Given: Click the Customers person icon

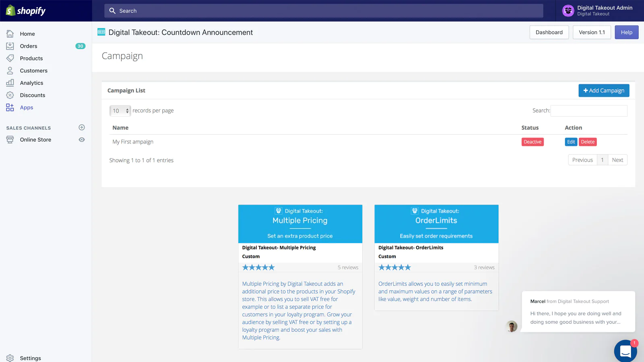Looking at the screenshot, I should 10,70.
